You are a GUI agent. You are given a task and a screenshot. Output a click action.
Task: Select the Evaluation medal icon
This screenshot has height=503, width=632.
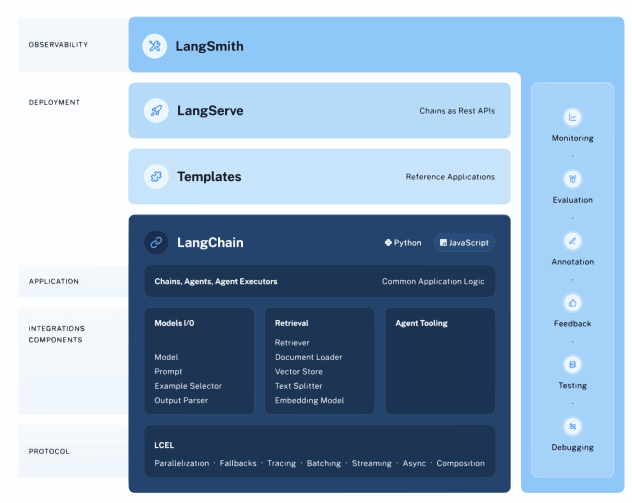point(572,179)
